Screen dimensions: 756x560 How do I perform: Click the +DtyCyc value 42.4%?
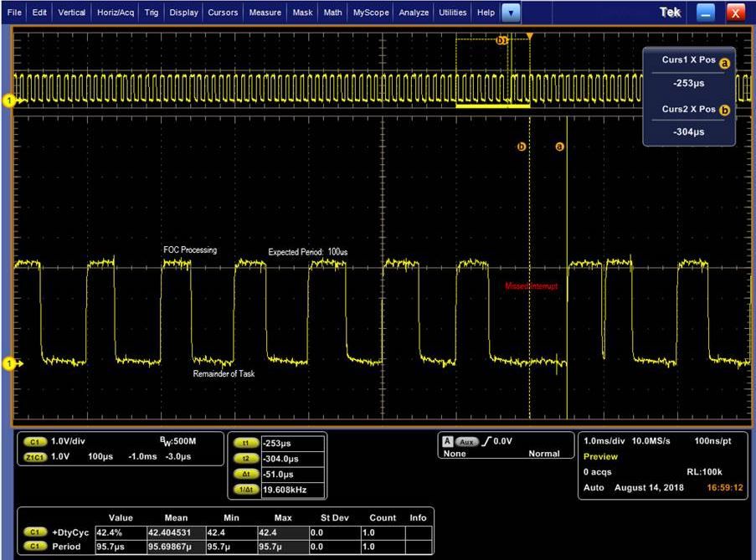coord(121,532)
